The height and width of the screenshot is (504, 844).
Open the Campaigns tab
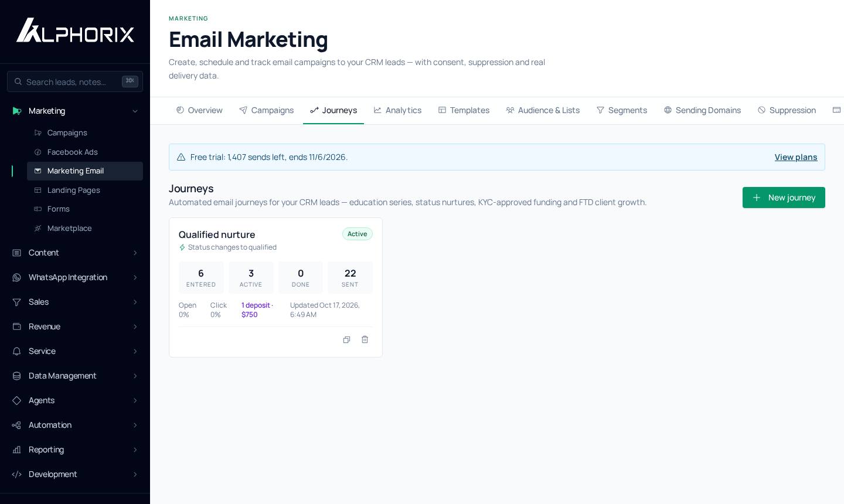(x=266, y=110)
